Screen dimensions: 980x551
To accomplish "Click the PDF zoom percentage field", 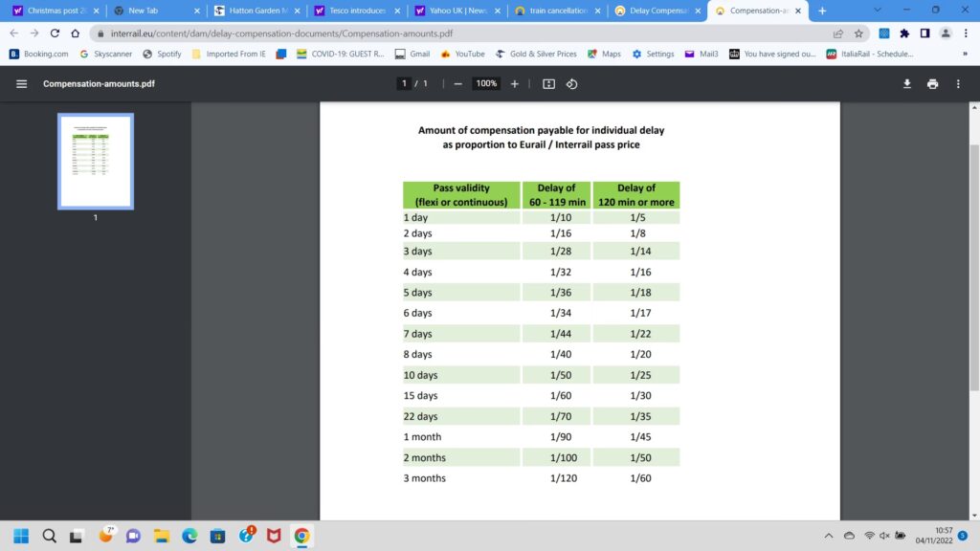I will point(486,84).
